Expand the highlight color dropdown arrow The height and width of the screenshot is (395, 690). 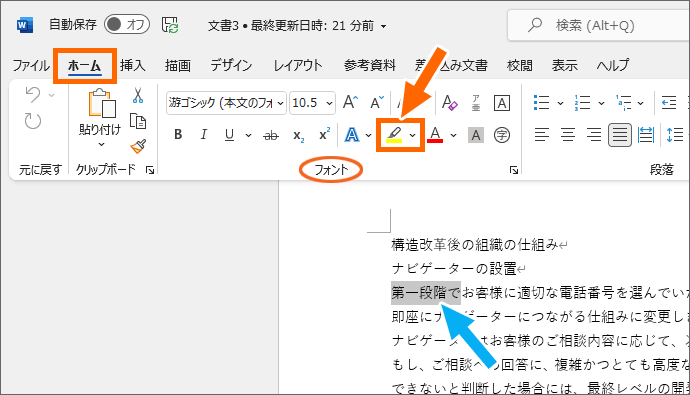[412, 135]
